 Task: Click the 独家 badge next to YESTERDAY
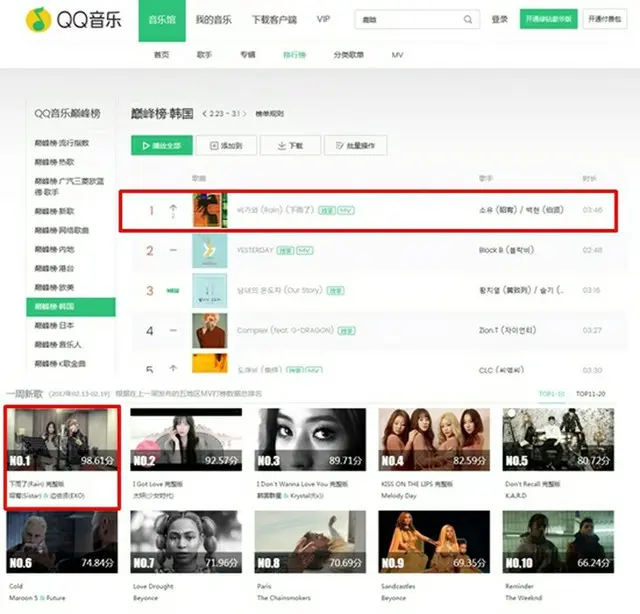[285, 251]
